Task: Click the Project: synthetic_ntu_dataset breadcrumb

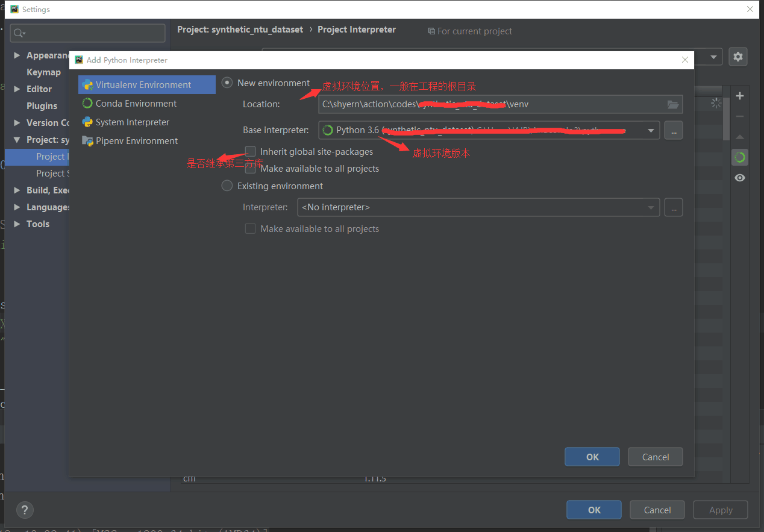Action: click(240, 30)
